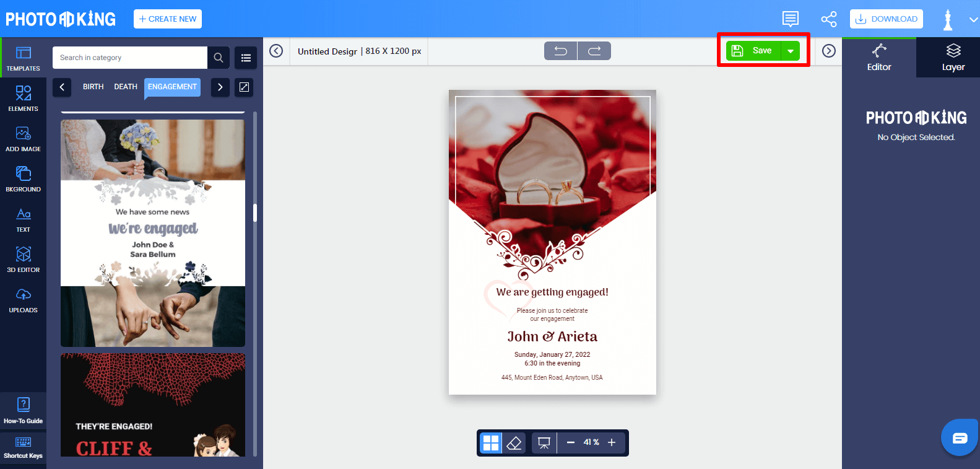The height and width of the screenshot is (469, 980).
Task: Open the user account dropdown chevron
Action: pyautogui.click(x=973, y=19)
